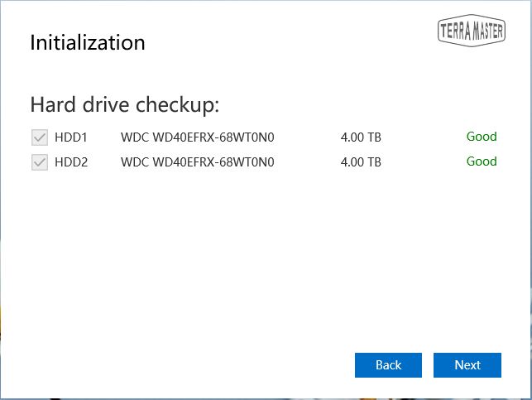Click the TB unit in the HDD2 row
This screenshot has width=532, height=400.
pyautogui.click(x=374, y=162)
